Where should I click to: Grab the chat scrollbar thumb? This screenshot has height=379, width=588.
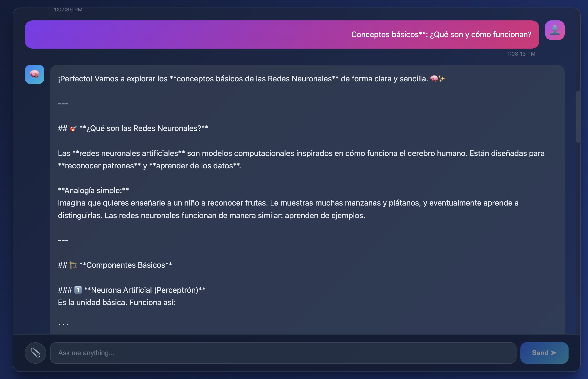(578, 117)
